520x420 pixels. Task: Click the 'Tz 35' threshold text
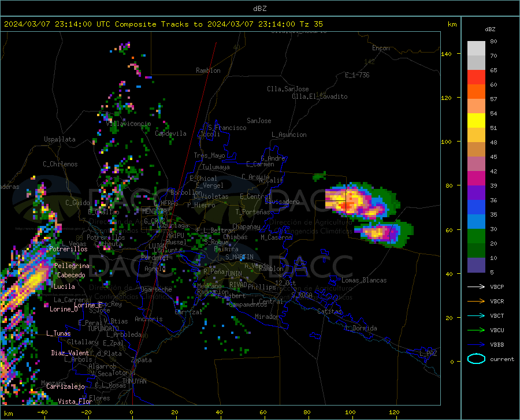coord(311,24)
